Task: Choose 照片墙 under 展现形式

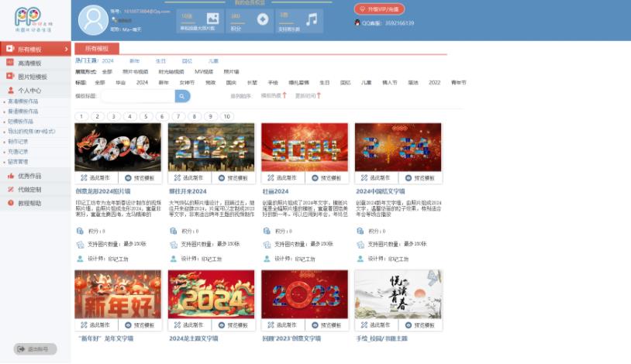Action: pyautogui.click(x=231, y=71)
